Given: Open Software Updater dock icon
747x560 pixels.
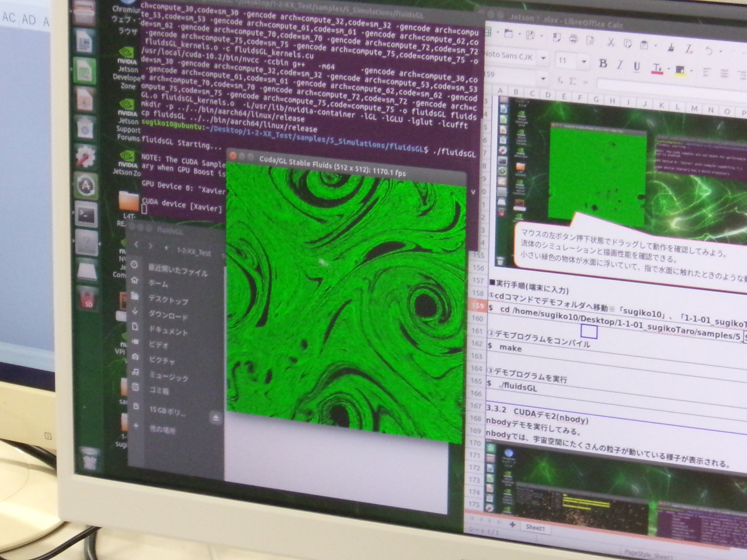Looking at the screenshot, I should [86, 186].
